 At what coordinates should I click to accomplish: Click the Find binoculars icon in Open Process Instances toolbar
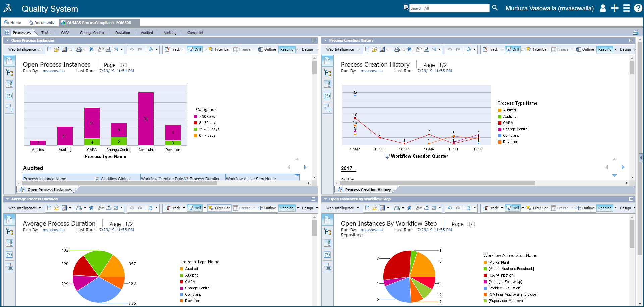91,49
